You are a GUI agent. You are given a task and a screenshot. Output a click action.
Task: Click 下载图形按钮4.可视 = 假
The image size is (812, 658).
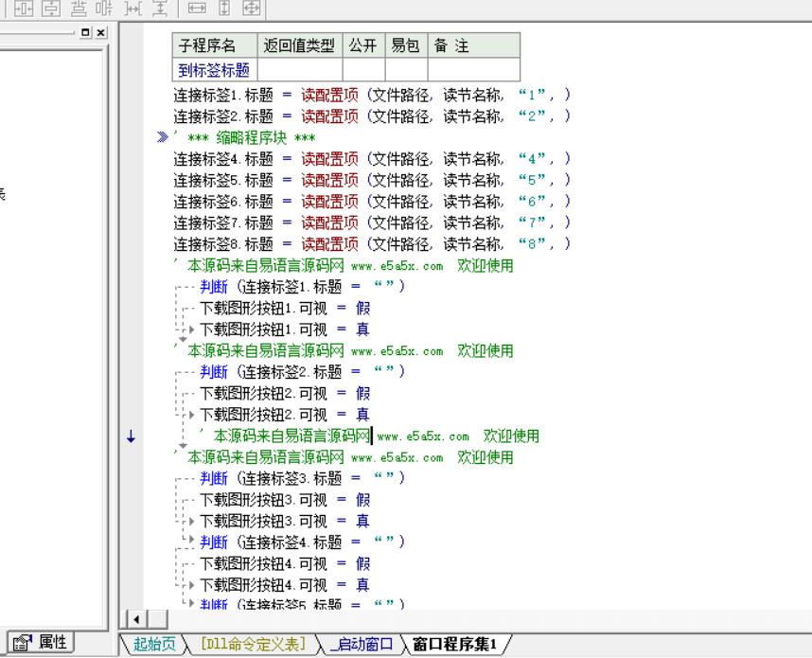point(285,563)
